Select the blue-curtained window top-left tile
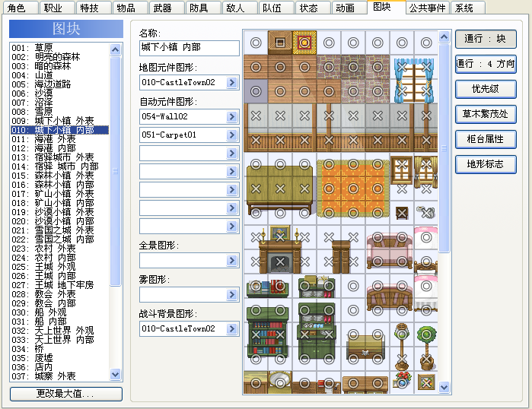532x409 pixels. pos(402,67)
